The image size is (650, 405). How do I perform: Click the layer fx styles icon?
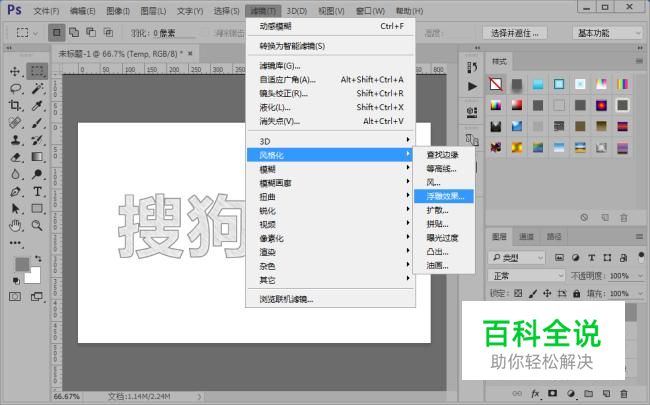(x=535, y=393)
